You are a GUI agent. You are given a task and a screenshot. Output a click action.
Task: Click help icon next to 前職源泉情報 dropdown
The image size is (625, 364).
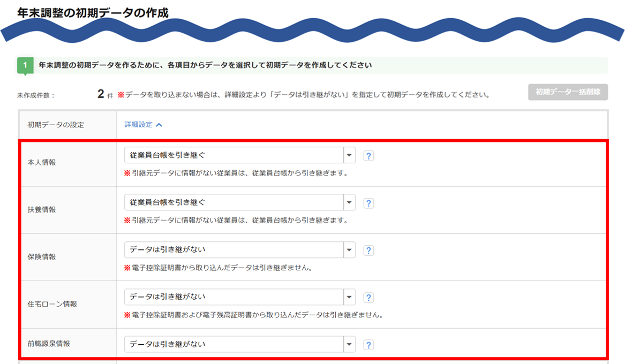(x=368, y=345)
